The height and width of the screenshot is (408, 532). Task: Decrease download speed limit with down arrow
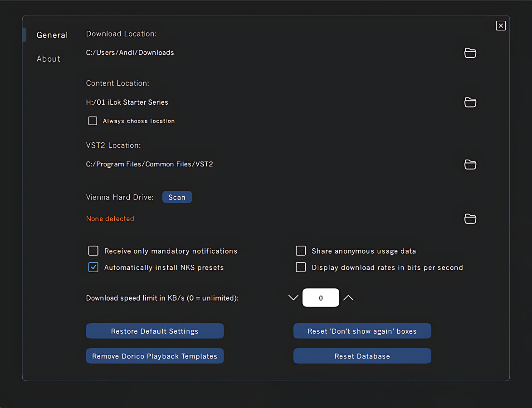click(293, 298)
